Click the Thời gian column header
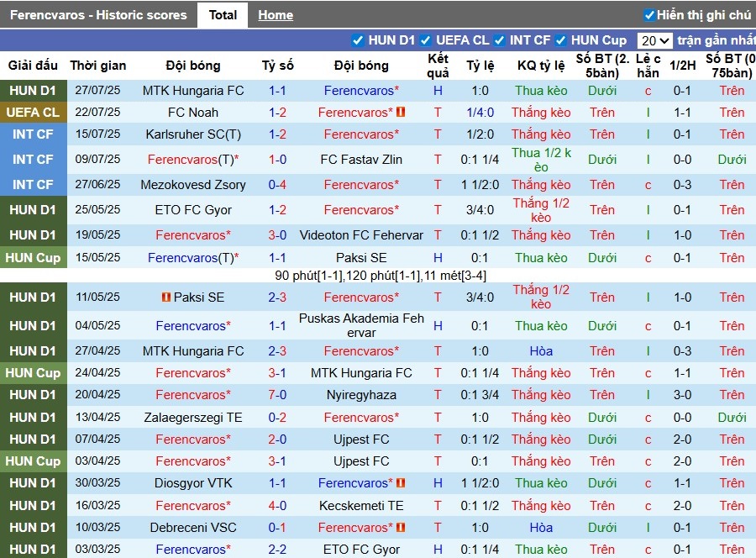This screenshot has width=756, height=558. point(98,65)
